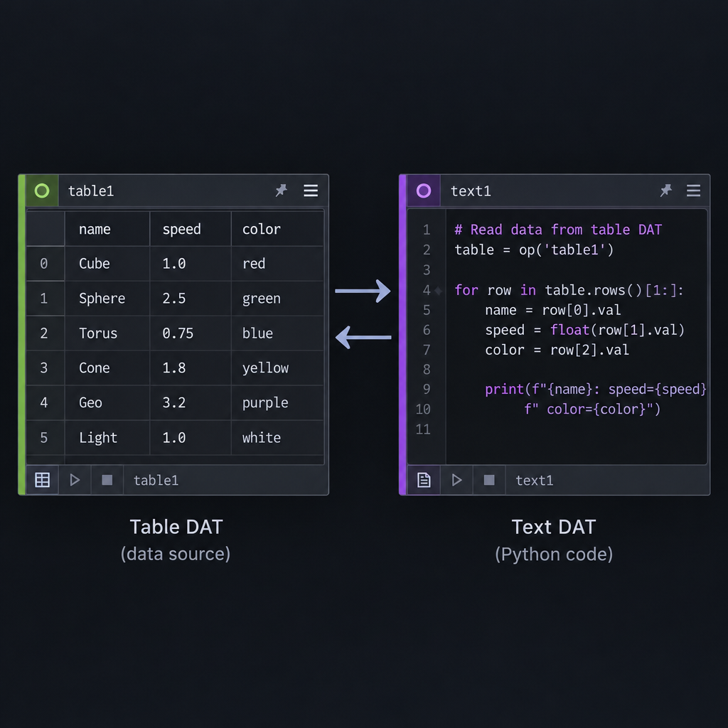This screenshot has width=728, height=728.
Task: Click the table1 title in the header
Action: [91, 191]
